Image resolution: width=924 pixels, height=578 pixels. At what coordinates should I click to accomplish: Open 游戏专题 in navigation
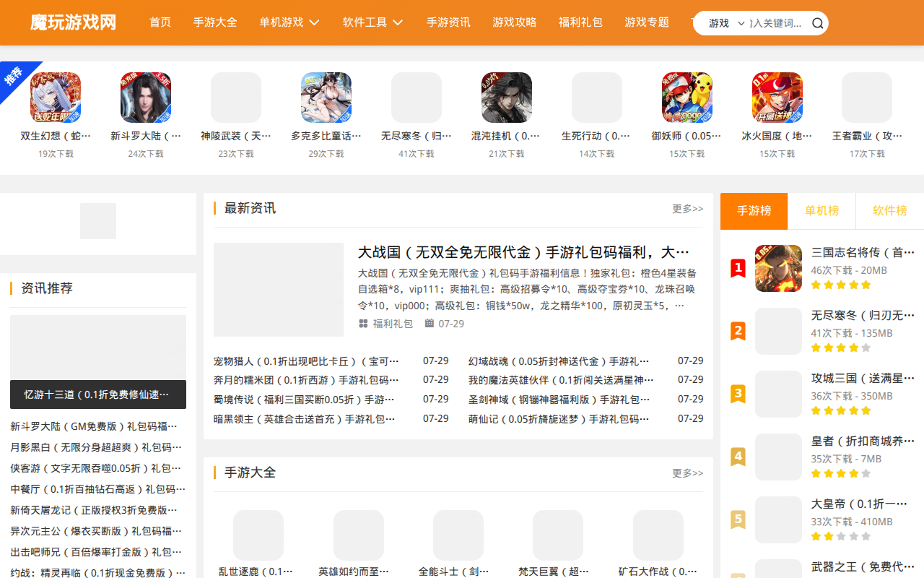(647, 22)
